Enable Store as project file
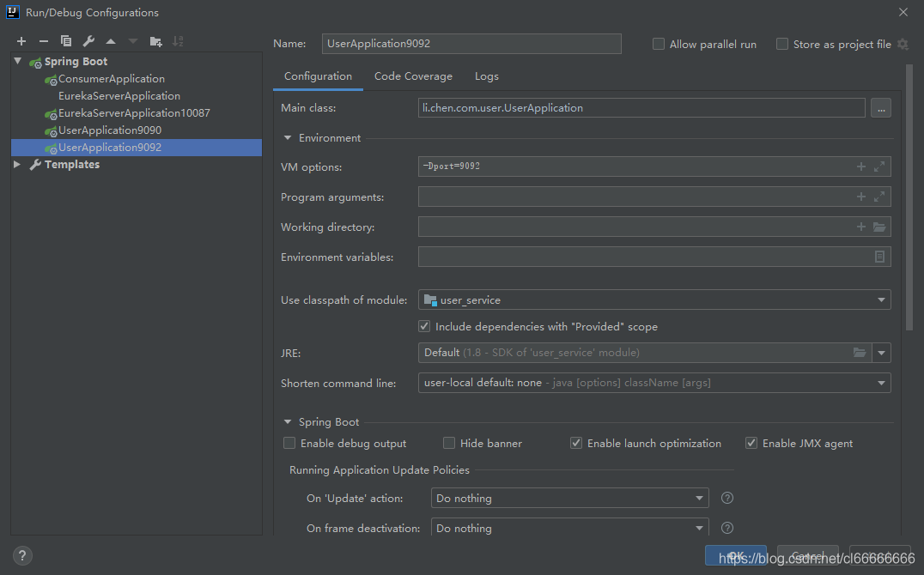This screenshot has width=924, height=575. (x=782, y=44)
